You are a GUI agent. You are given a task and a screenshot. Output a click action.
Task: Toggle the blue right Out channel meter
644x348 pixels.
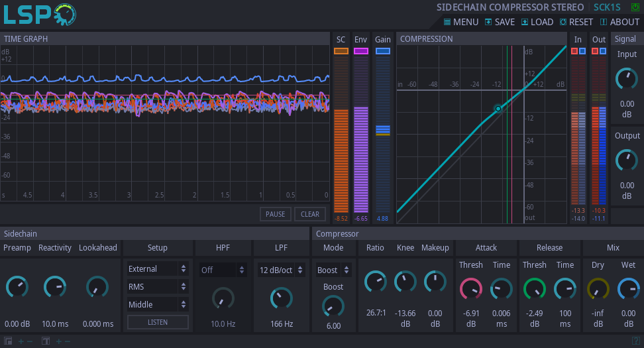click(x=602, y=51)
